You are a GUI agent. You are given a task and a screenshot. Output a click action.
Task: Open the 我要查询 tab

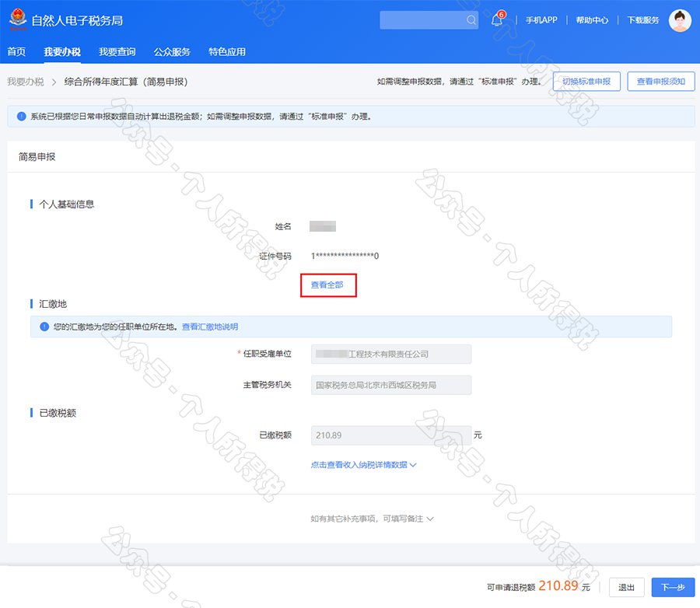117,52
